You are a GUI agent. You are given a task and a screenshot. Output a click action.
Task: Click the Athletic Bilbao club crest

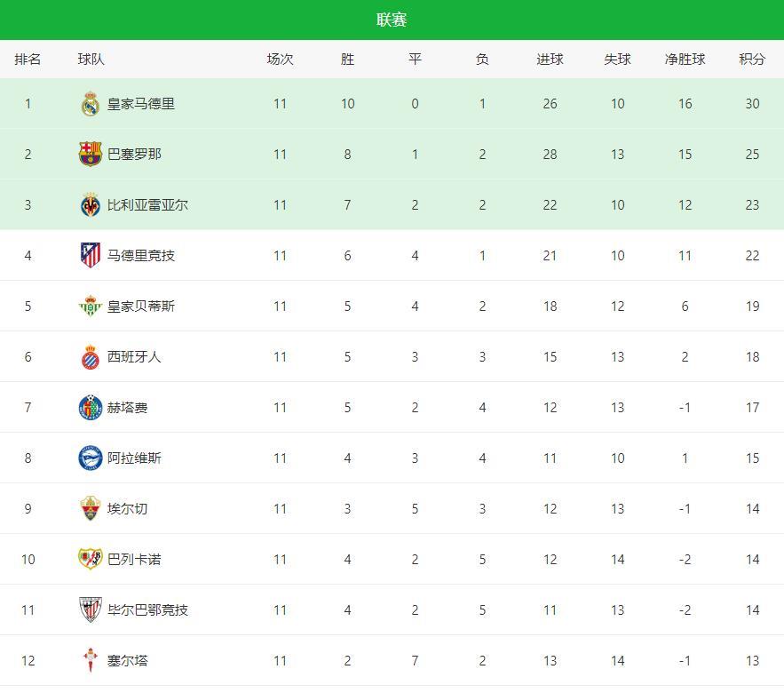point(91,610)
